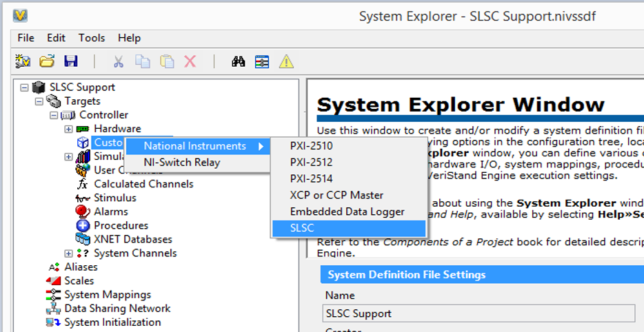Click the Alarms red bell icon
This screenshot has width=644, height=332.
pyautogui.click(x=83, y=211)
